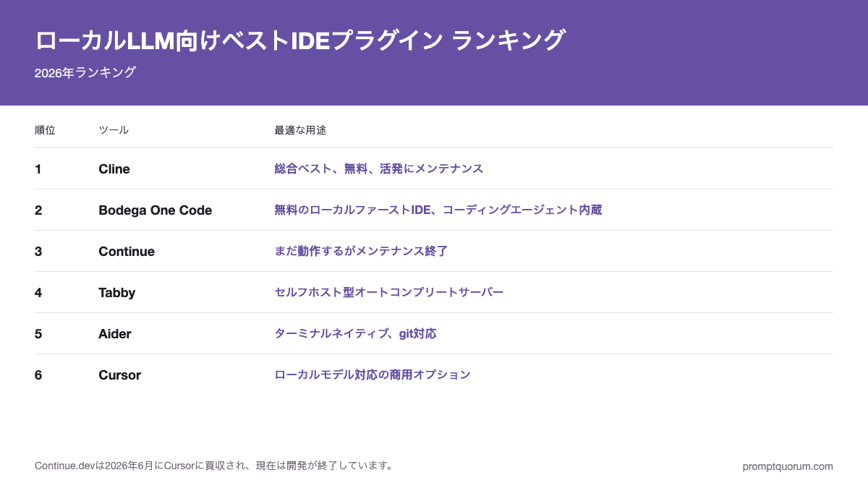Open the ターミナルネイティブ、git対応 link
The height and width of the screenshot is (488, 868).
click(x=355, y=333)
